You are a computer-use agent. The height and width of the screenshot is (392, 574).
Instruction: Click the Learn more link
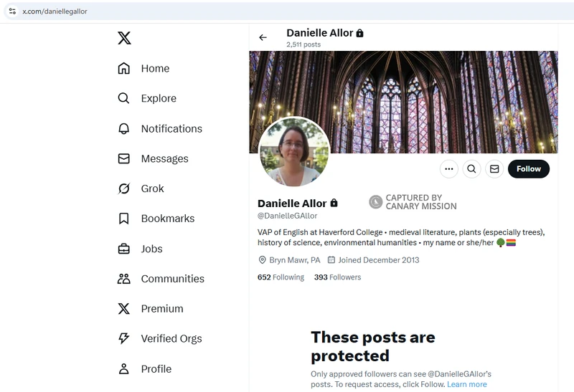click(466, 384)
